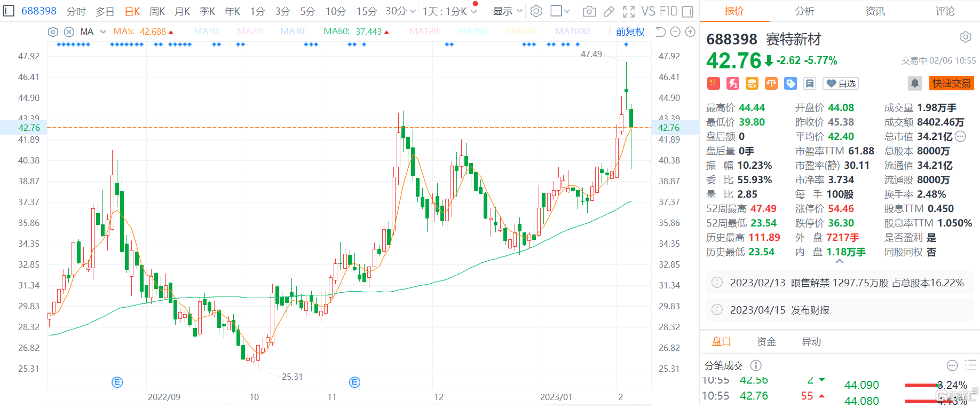Click the 前复权 adjustment link
Viewport: 980px width, 406px height.
[630, 32]
